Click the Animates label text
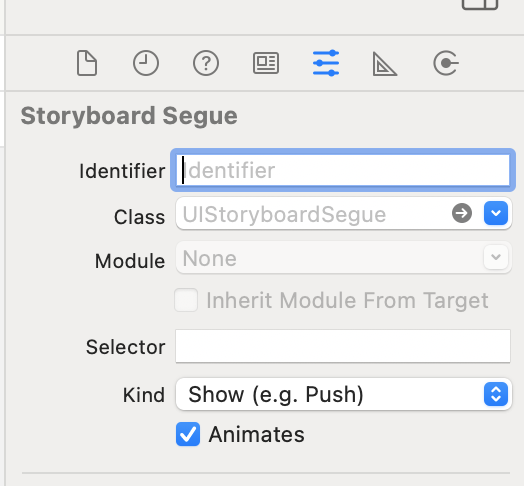This screenshot has width=524, height=486. click(257, 434)
